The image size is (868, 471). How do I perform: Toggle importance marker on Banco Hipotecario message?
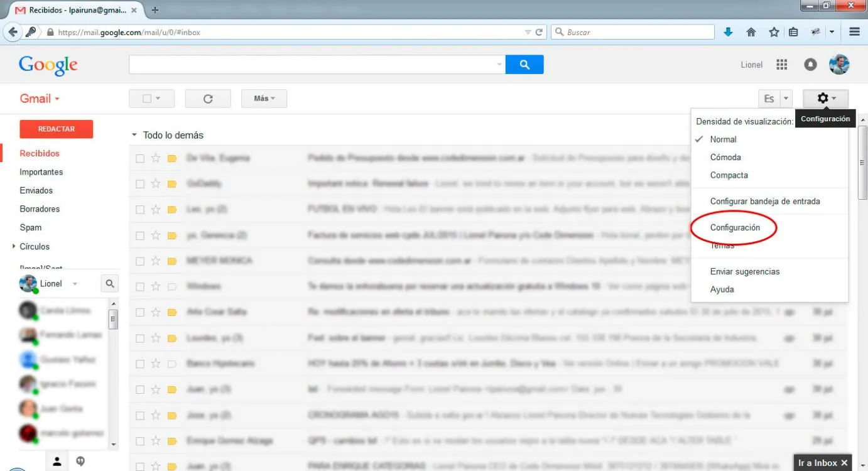(x=172, y=364)
